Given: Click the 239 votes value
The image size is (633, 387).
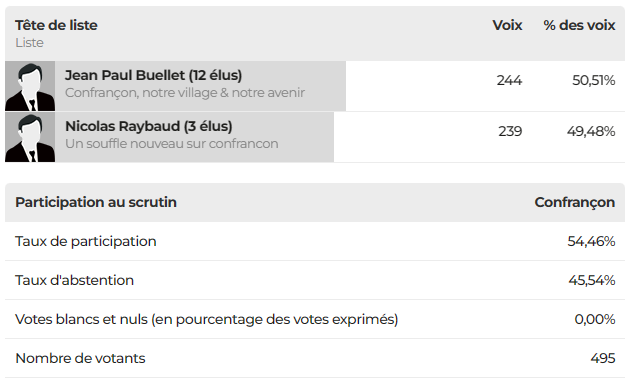Looking at the screenshot, I should [510, 131].
